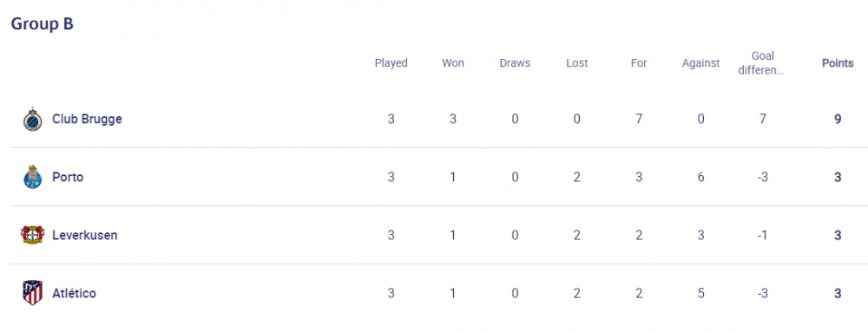This screenshot has width=868, height=332.
Task: Click the Against column header
Action: coord(700,63)
